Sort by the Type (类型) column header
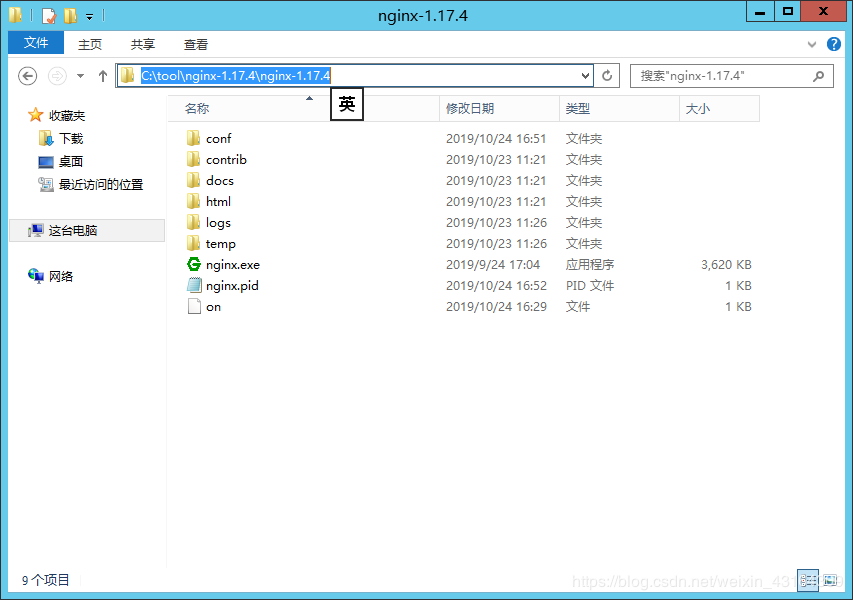 click(620, 108)
